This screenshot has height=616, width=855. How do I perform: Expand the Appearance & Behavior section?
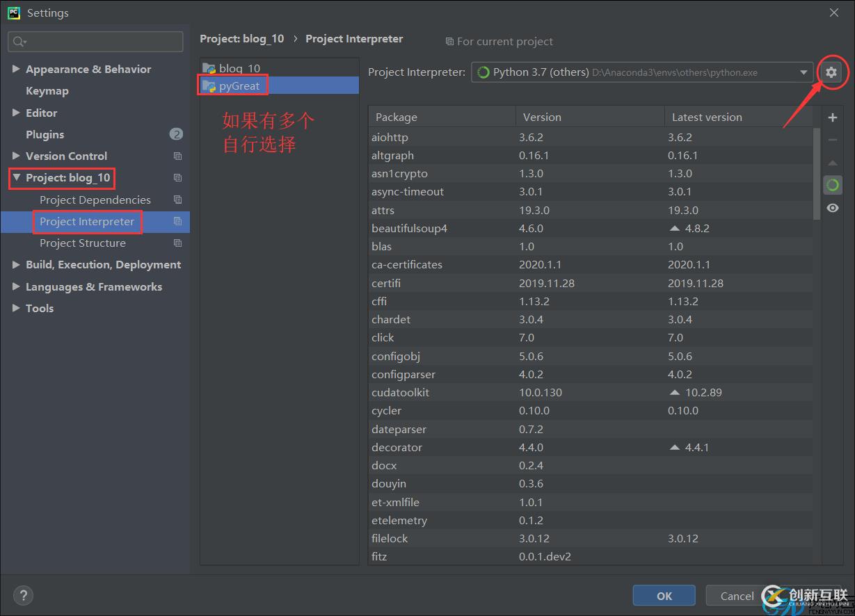tap(17, 69)
